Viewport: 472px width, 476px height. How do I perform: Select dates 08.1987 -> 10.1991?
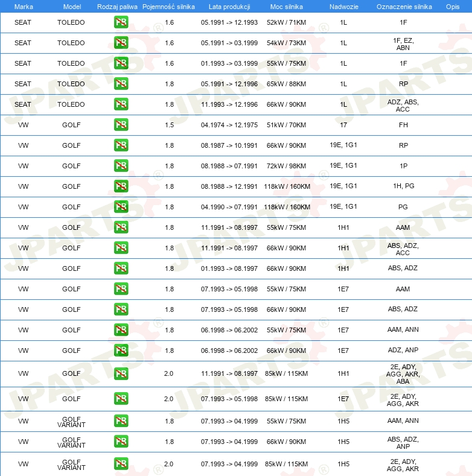pyautogui.click(x=229, y=145)
